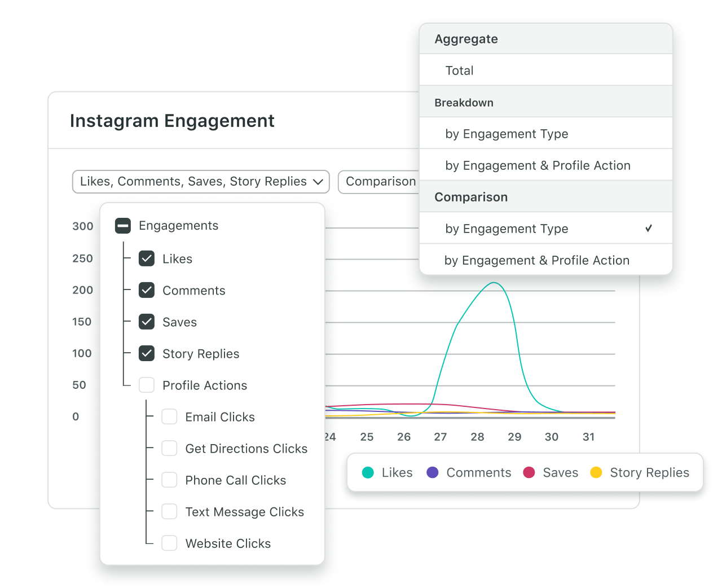Click the x-axis date label 28

tap(477, 437)
